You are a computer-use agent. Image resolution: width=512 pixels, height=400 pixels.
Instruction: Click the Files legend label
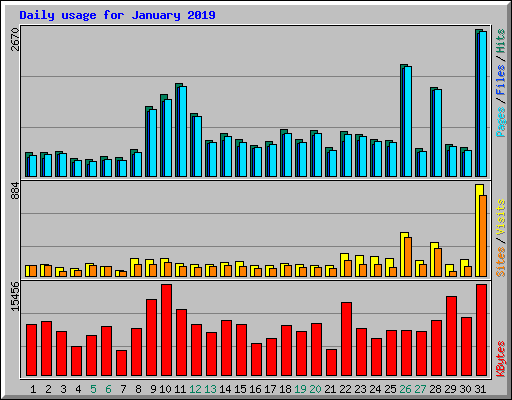pos(501,80)
